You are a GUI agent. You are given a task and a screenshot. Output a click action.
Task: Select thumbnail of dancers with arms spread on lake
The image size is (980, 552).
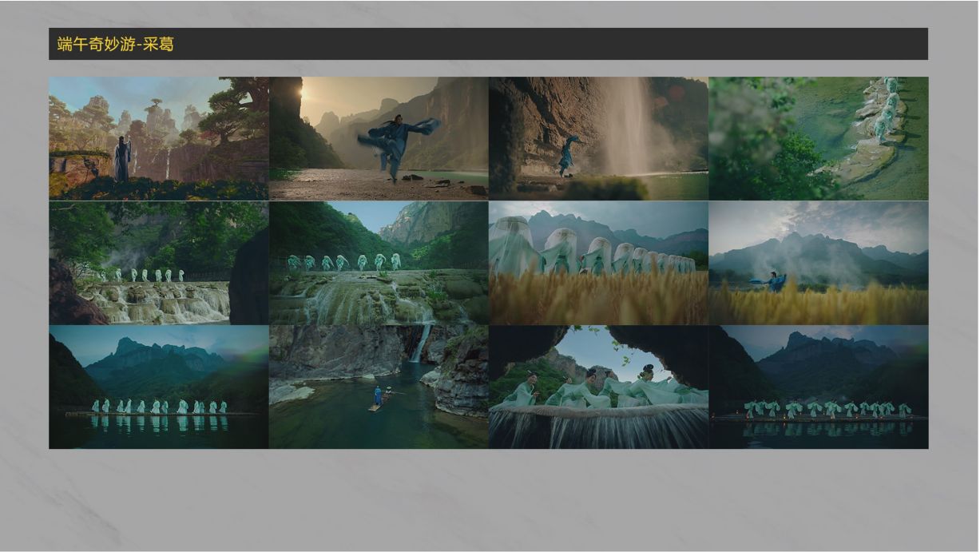coord(819,387)
